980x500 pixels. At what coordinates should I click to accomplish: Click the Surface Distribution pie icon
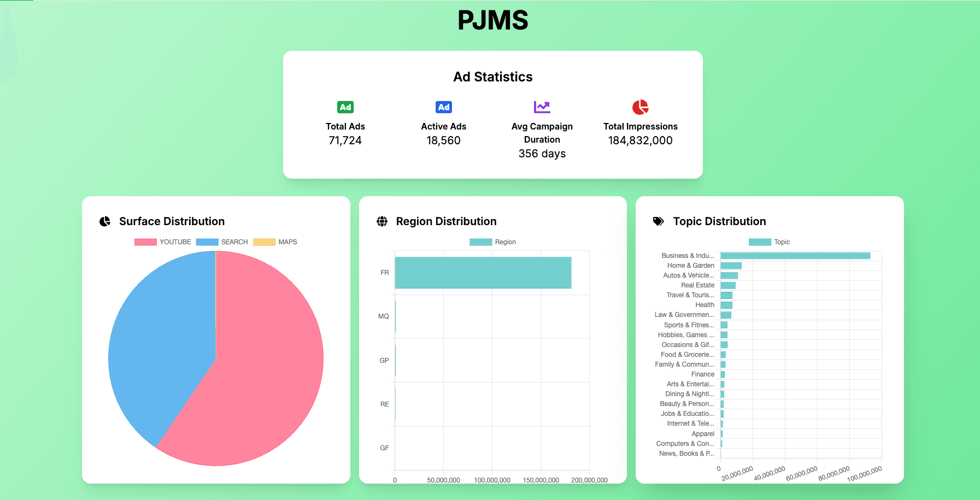tap(105, 221)
